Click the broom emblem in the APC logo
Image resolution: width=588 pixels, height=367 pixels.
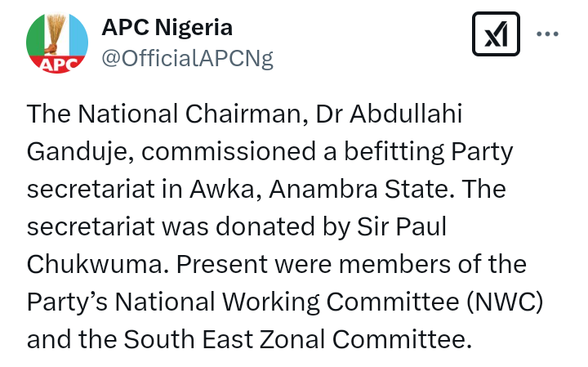[x=56, y=33]
